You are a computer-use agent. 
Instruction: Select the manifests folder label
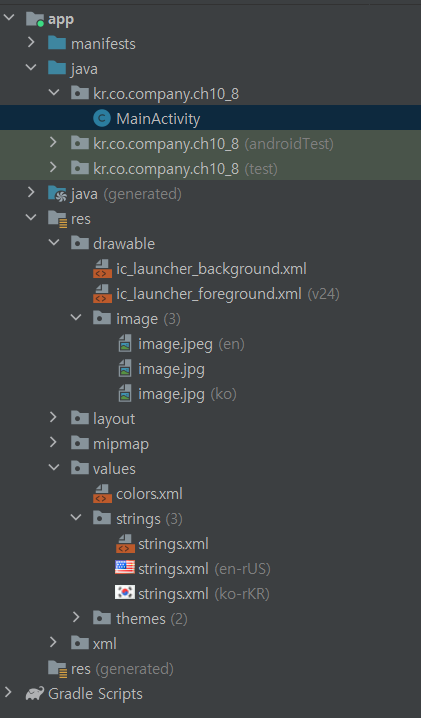tap(103, 44)
